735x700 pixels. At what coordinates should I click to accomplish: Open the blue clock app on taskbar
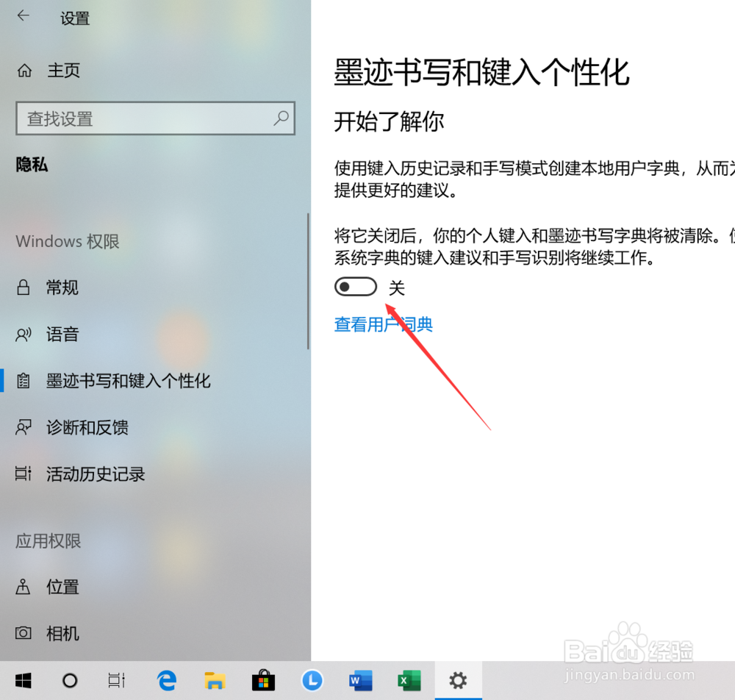click(312, 680)
